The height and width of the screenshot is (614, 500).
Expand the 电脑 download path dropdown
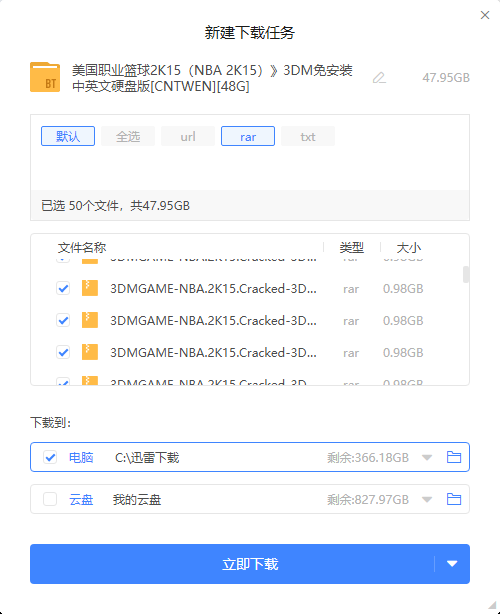pos(427,457)
